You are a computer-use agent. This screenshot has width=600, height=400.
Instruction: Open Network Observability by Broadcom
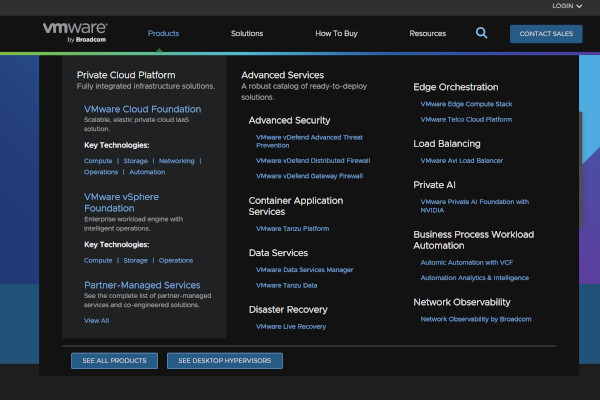click(x=475, y=318)
